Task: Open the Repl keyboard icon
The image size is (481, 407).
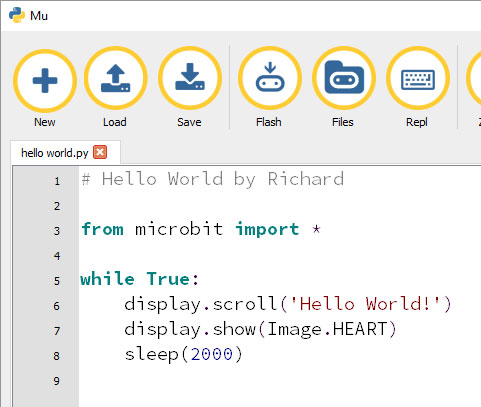Action: point(418,79)
